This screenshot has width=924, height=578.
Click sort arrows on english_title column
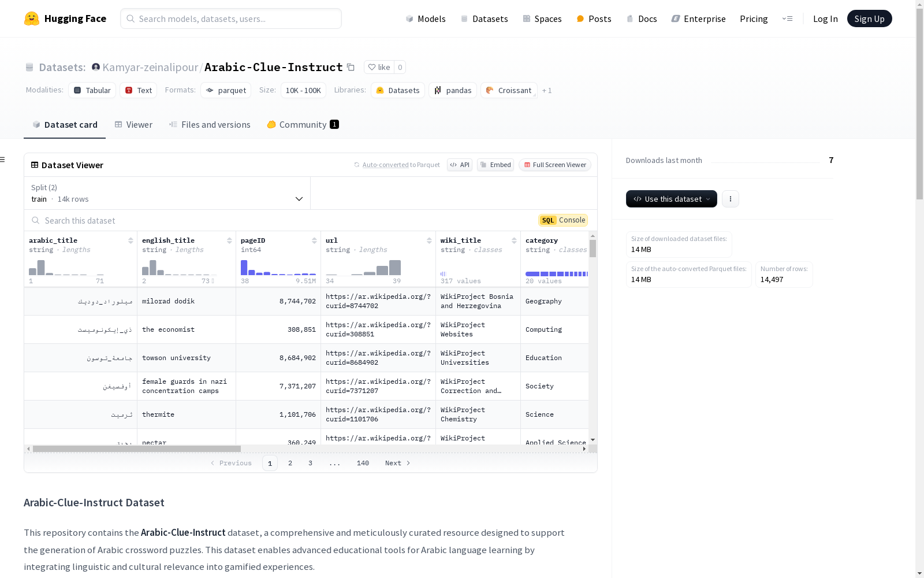(229, 240)
